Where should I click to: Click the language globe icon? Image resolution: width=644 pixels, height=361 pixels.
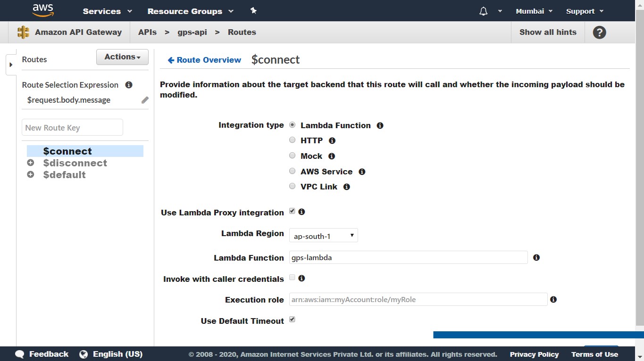pos(84,354)
